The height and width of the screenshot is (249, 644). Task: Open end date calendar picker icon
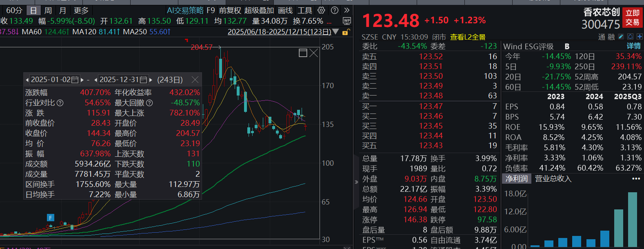[x=143, y=80]
